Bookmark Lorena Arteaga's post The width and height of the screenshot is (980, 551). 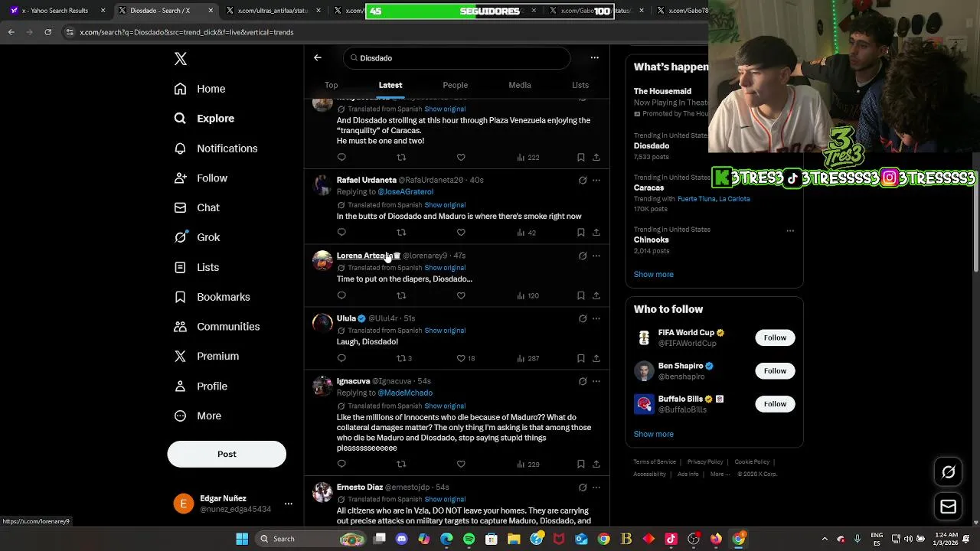pos(581,295)
